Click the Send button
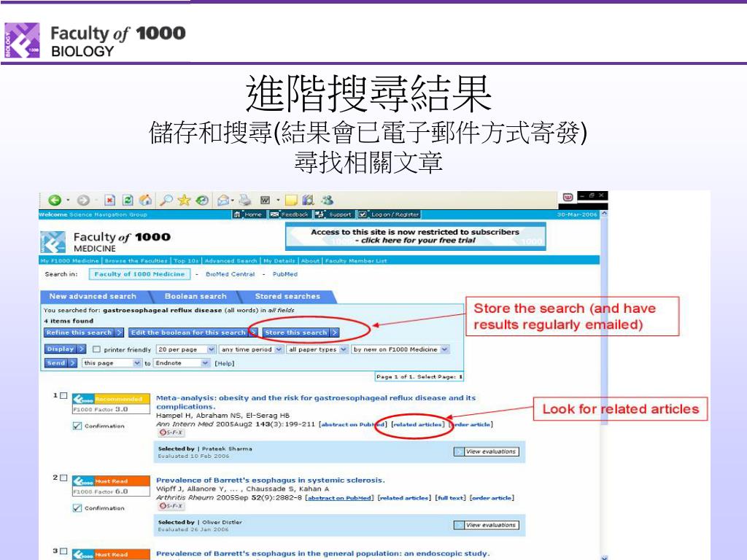This screenshot has width=747, height=560. pos(61,363)
